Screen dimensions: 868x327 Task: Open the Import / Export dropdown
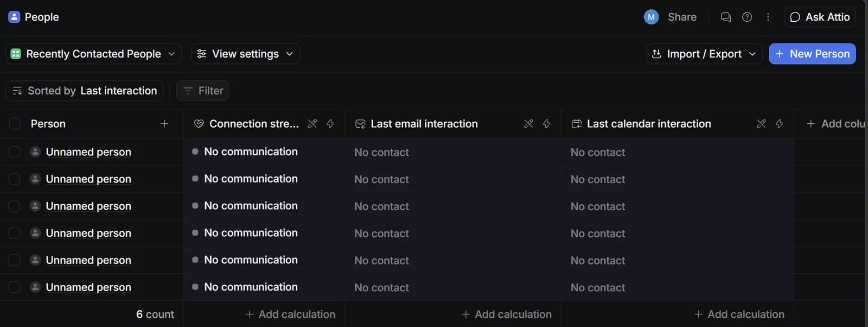[x=704, y=54]
